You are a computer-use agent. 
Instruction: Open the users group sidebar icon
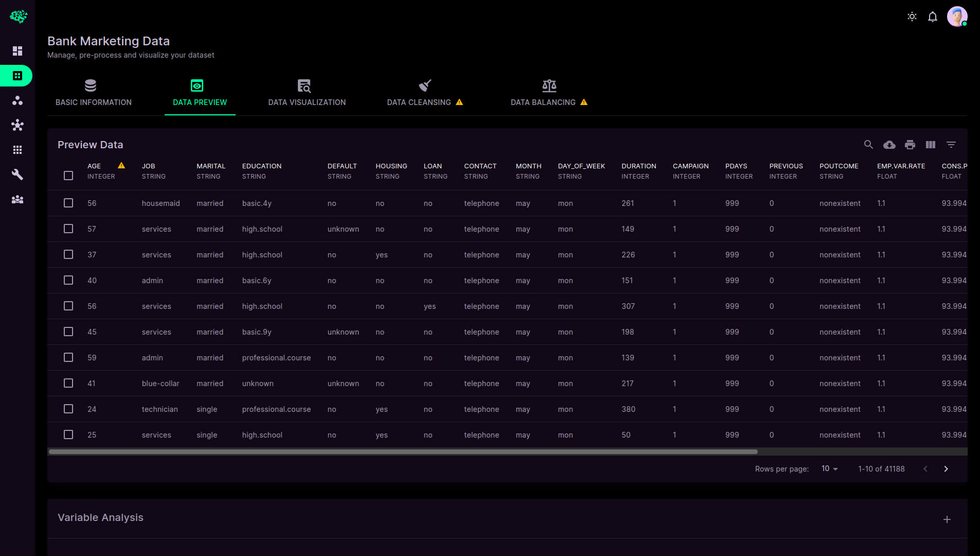coord(17,199)
